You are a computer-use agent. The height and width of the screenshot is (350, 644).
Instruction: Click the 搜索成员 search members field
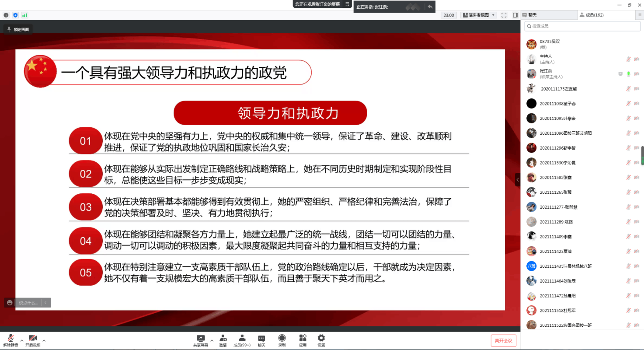click(582, 26)
